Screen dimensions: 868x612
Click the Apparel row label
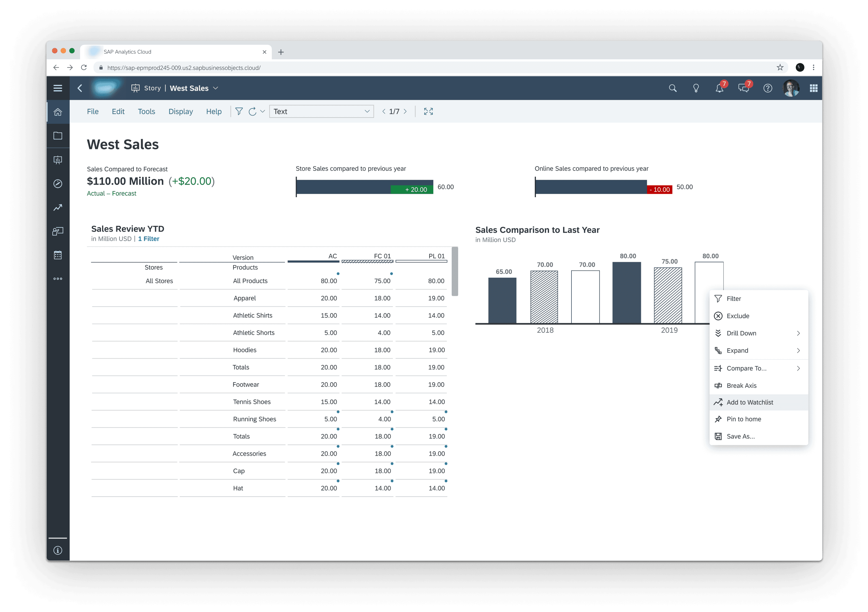click(x=245, y=298)
